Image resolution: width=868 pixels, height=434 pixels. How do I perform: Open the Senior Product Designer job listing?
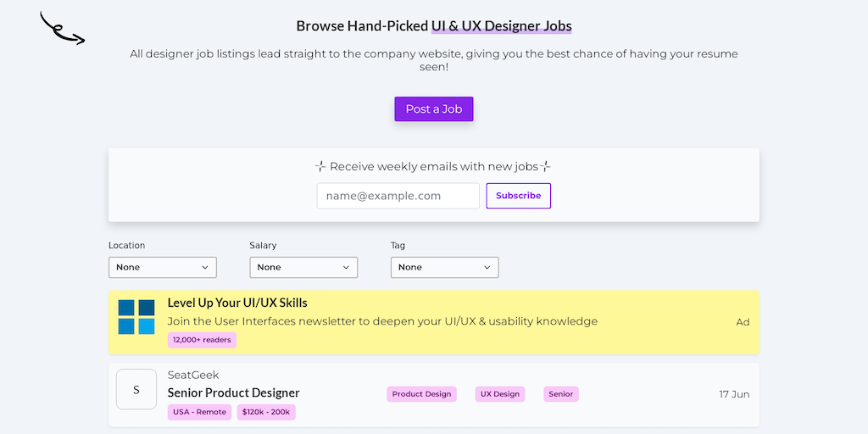234,392
